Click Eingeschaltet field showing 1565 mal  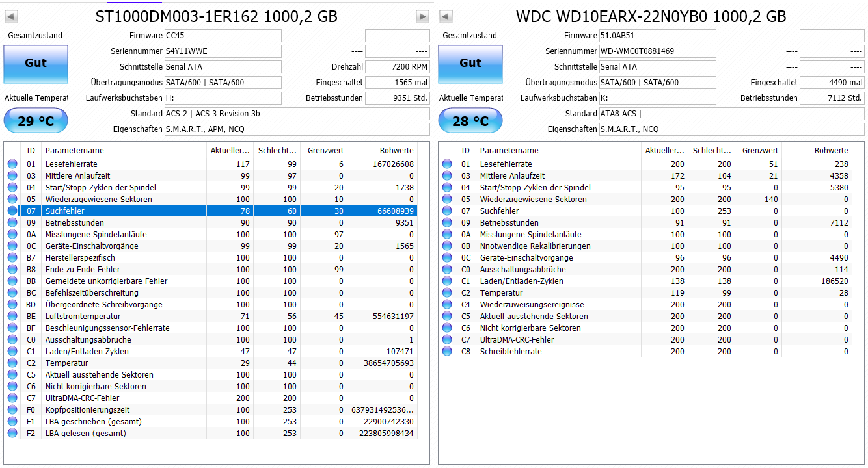click(x=398, y=83)
